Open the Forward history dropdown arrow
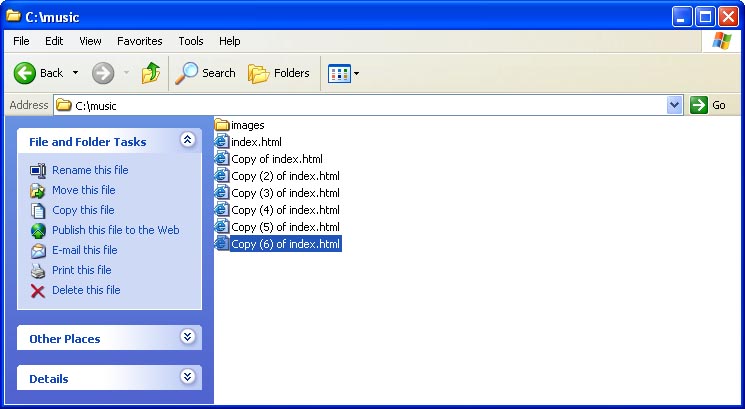This screenshot has width=745, height=409. [126, 73]
